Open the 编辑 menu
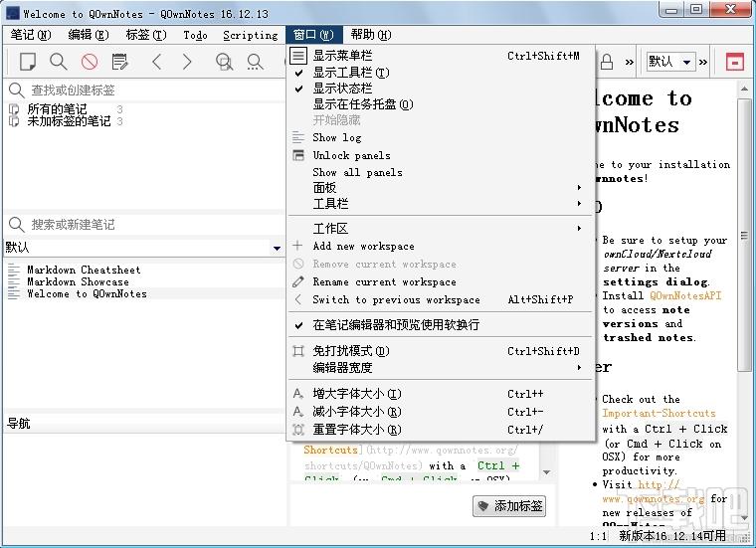The height and width of the screenshot is (548, 756). pos(89,35)
